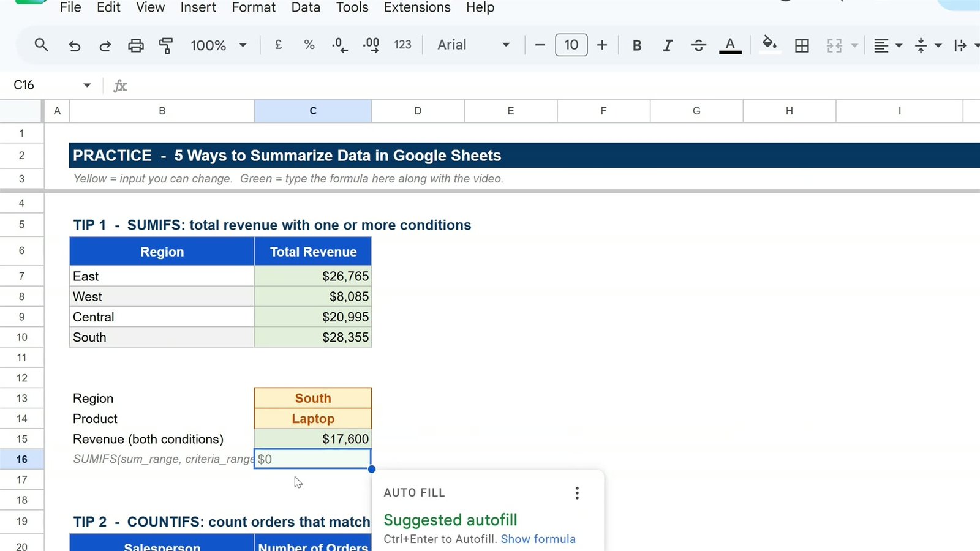Open more number formats 123 button
The image size is (980, 551).
[402, 45]
